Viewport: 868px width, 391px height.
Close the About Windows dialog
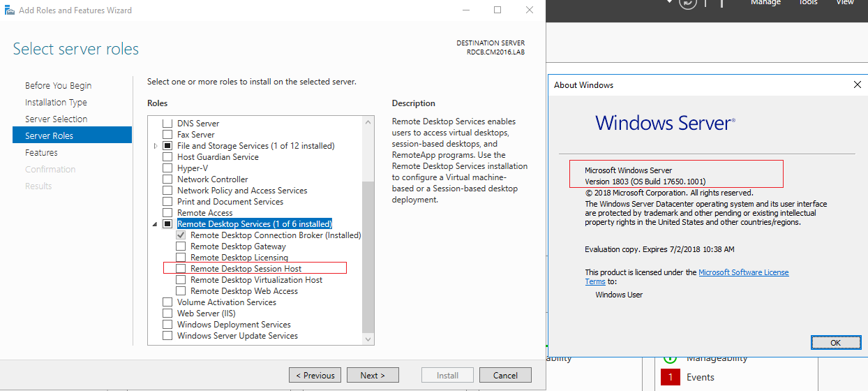click(x=858, y=84)
